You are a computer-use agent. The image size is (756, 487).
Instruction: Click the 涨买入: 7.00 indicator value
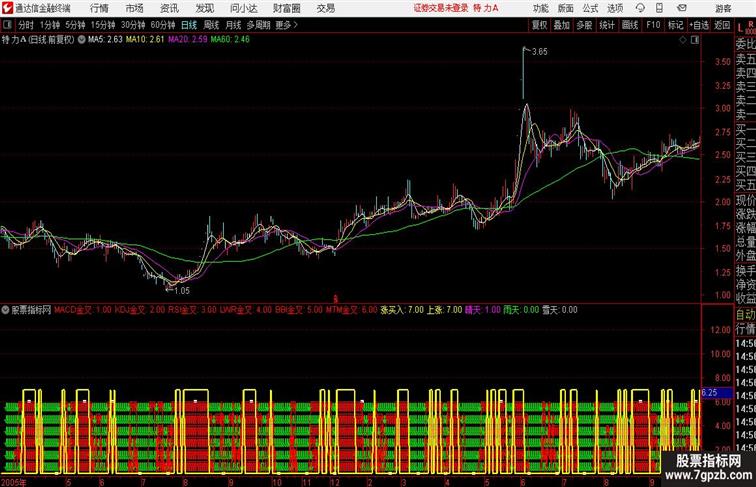[402, 310]
